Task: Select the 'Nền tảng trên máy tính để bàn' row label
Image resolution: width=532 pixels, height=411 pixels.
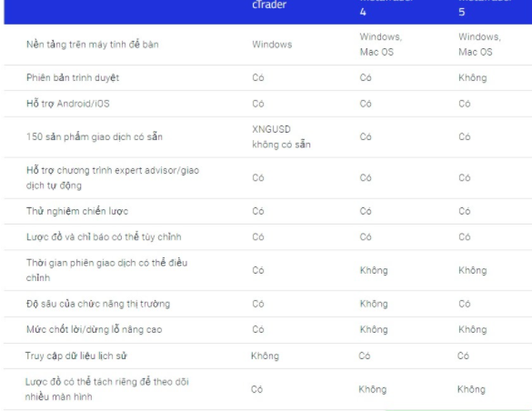Action: pos(92,45)
